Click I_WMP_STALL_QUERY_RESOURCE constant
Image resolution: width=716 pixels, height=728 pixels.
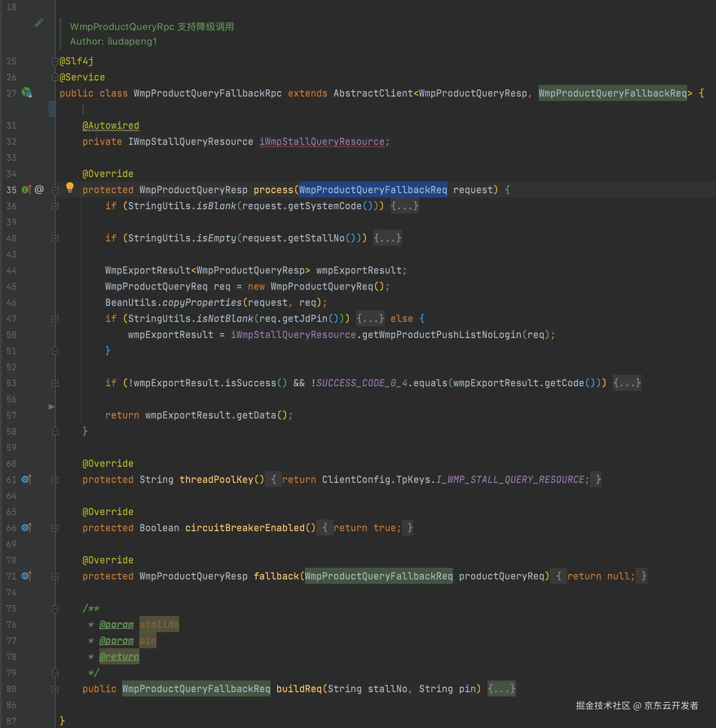(x=510, y=479)
